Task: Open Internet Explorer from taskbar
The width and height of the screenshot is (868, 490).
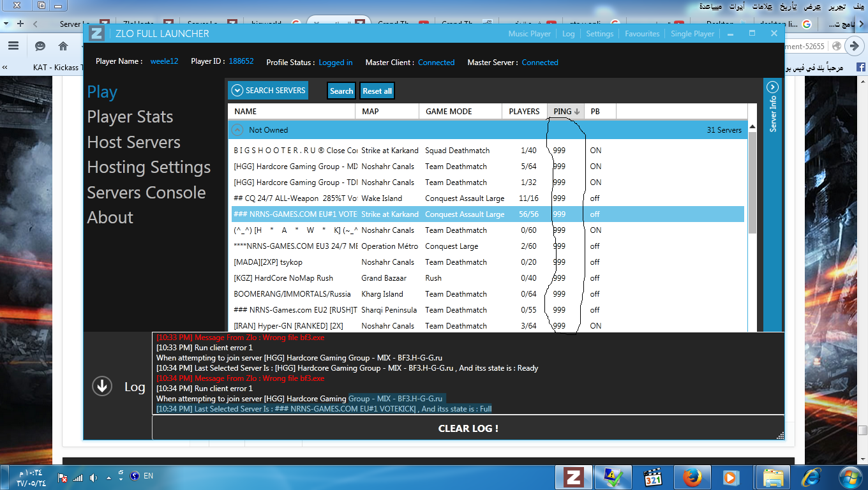Action: 812,477
